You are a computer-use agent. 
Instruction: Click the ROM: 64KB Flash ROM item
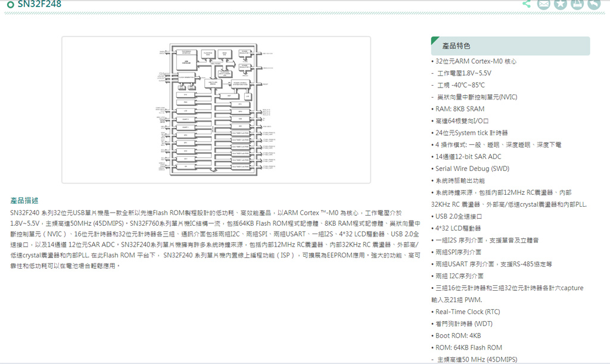pos(468,347)
